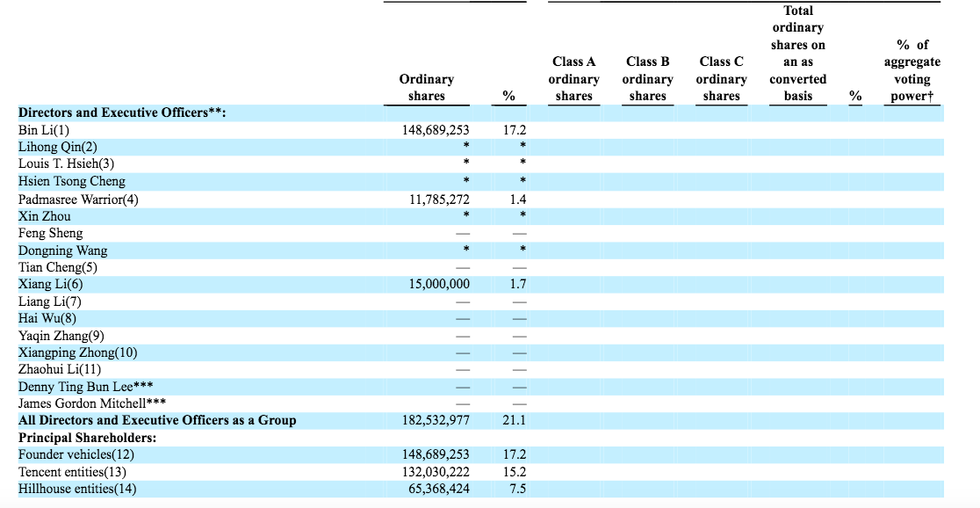Image resolution: width=980 pixels, height=508 pixels.
Task: Click the Directors and Executive Officers heading
Action: (x=122, y=112)
